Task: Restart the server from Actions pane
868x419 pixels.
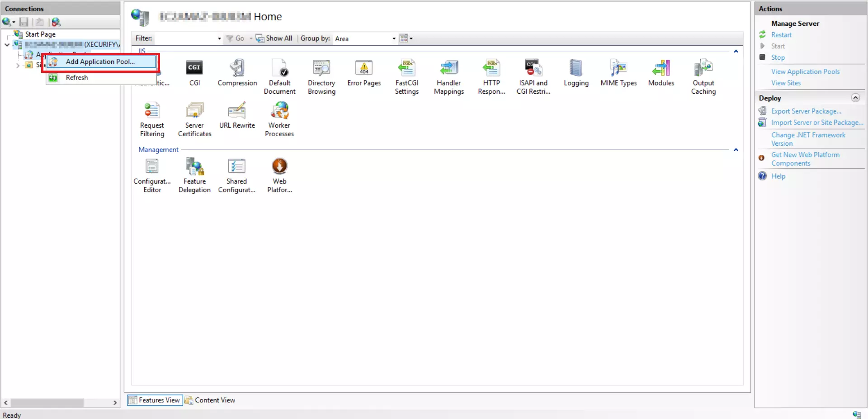Action: (781, 34)
